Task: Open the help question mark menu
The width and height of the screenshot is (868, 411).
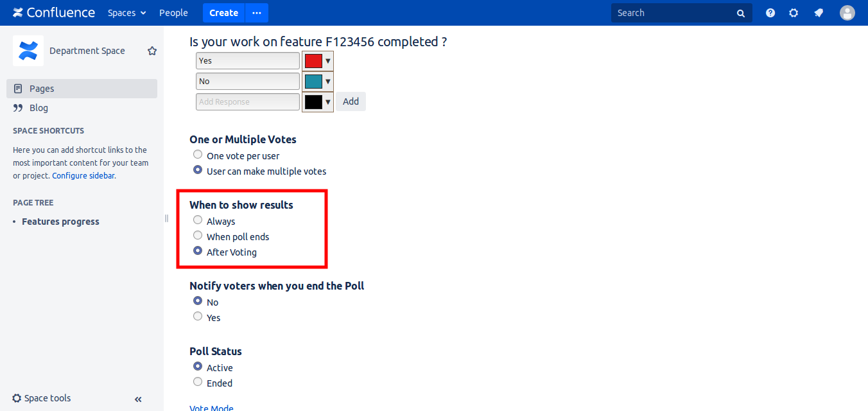Action: 770,13
